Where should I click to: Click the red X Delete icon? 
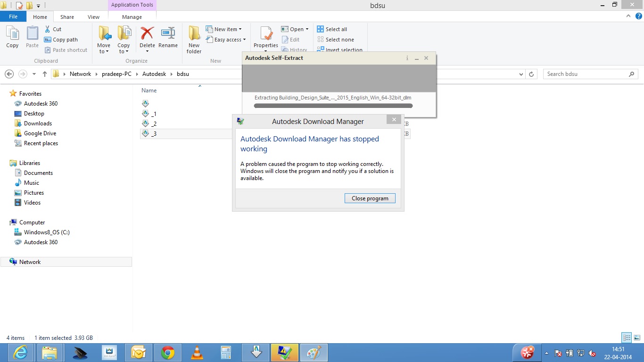coord(147,33)
